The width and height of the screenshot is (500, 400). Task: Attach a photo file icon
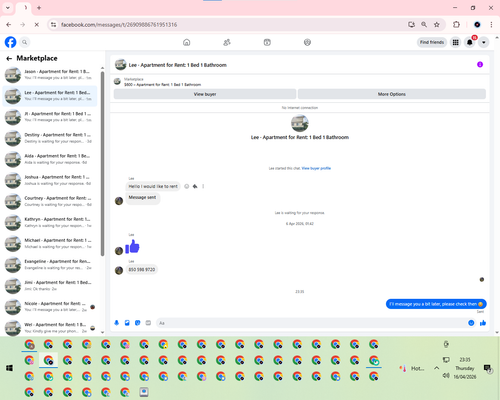(127, 323)
